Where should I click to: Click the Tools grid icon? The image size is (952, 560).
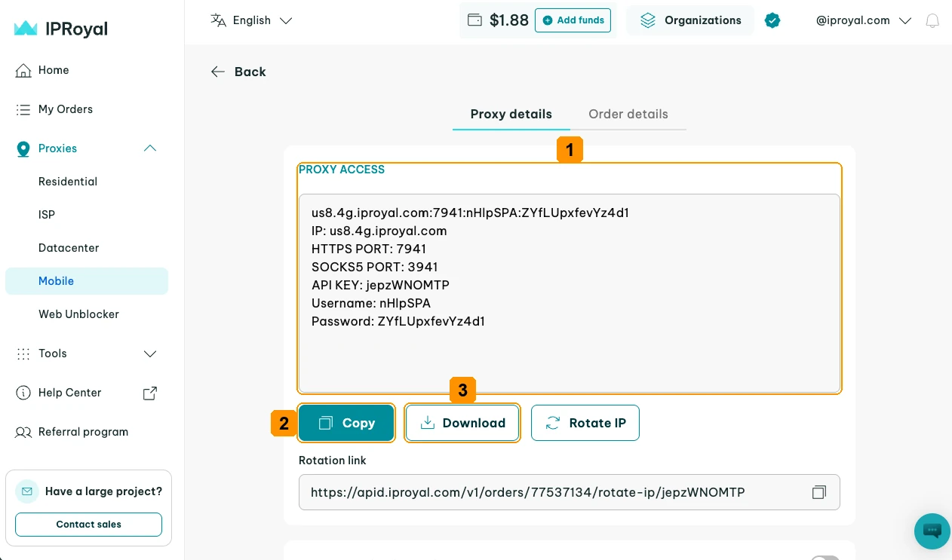[x=23, y=353]
